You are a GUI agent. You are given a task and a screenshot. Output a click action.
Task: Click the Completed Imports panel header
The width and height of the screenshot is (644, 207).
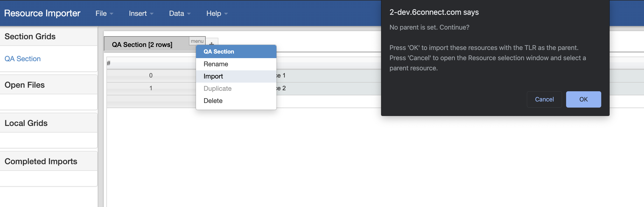tap(41, 161)
